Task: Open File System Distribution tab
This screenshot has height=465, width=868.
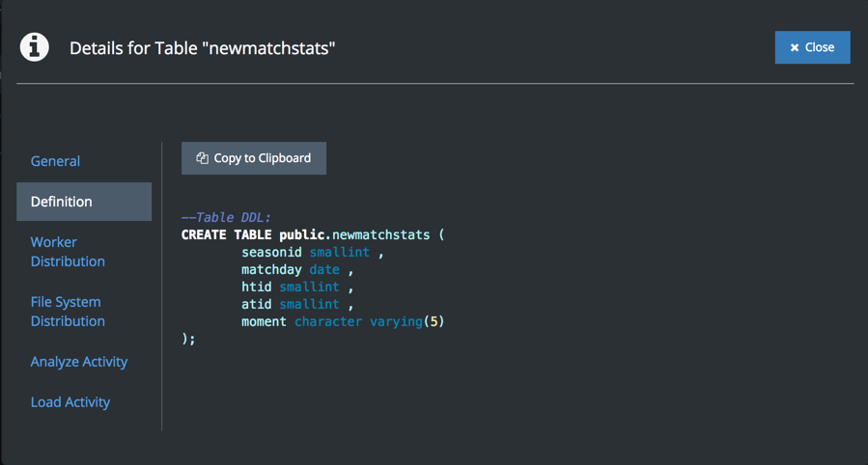Action: 68,312
